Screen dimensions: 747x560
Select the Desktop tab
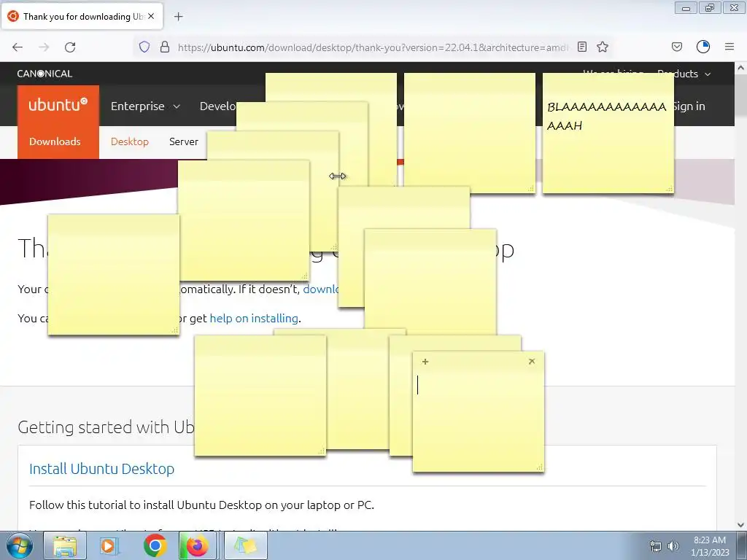(x=130, y=141)
